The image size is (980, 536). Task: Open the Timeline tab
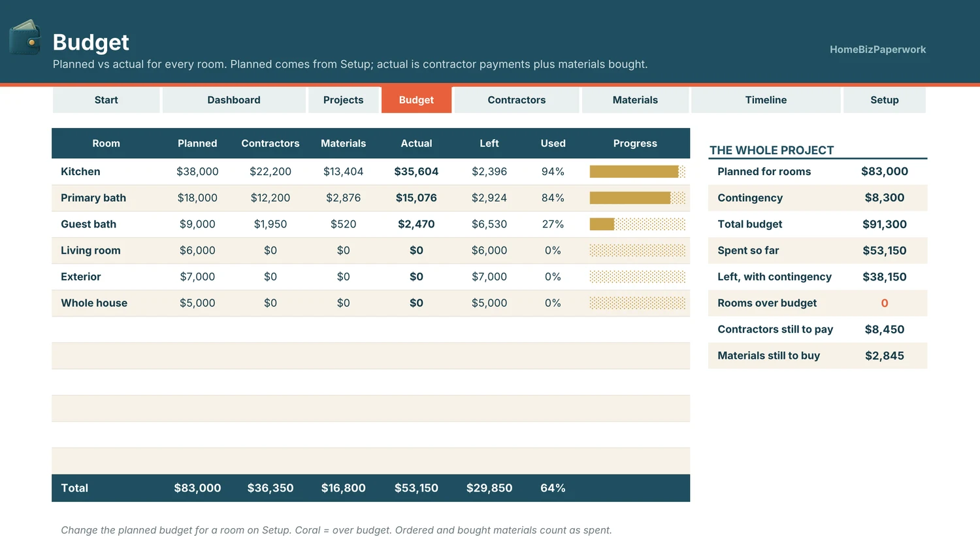766,100
